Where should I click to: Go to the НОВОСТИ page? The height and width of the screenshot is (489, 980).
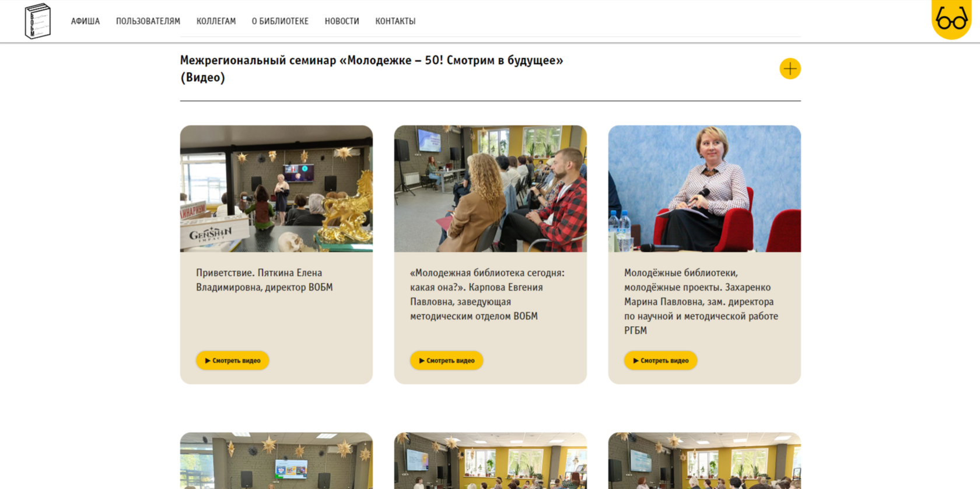(342, 21)
